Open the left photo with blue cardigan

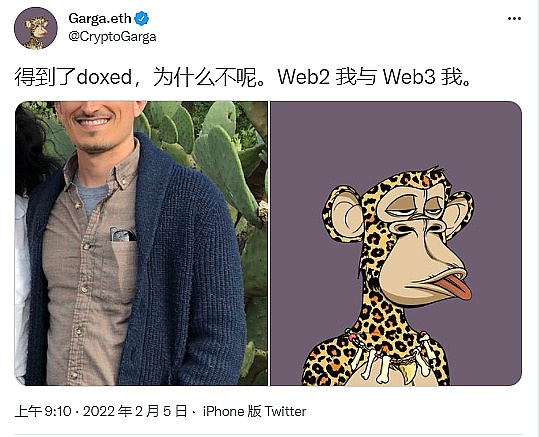pos(141,243)
